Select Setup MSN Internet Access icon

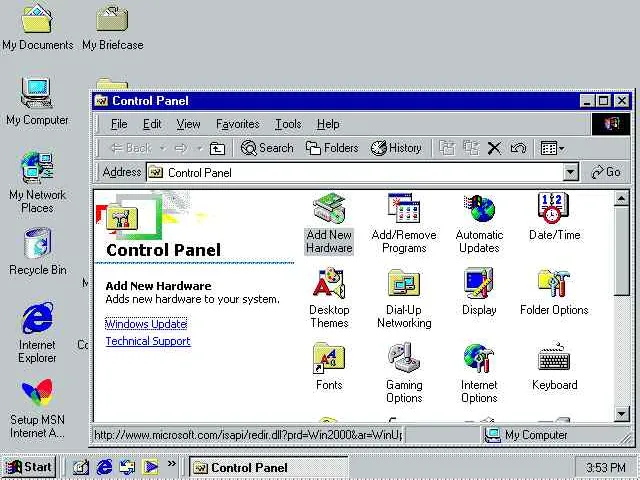pos(37,408)
